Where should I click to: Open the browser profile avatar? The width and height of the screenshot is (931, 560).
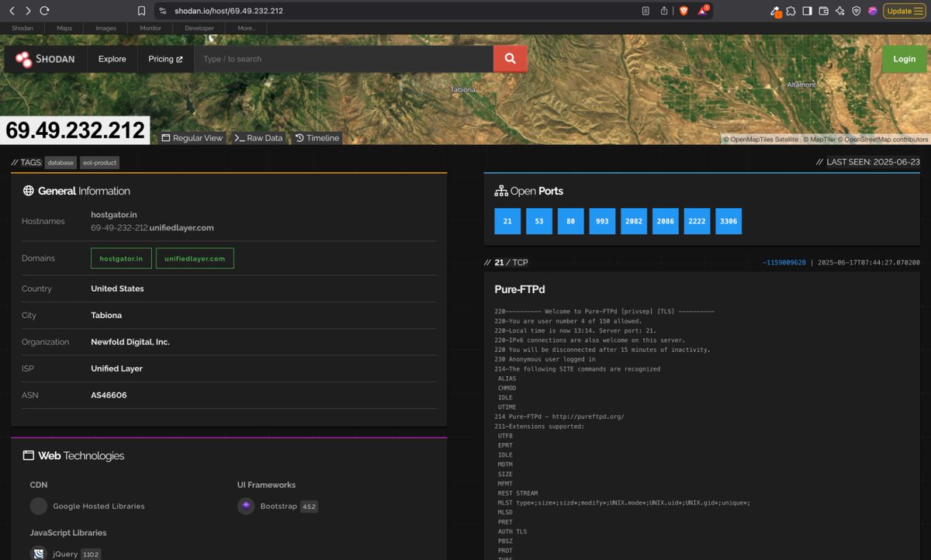(x=873, y=11)
